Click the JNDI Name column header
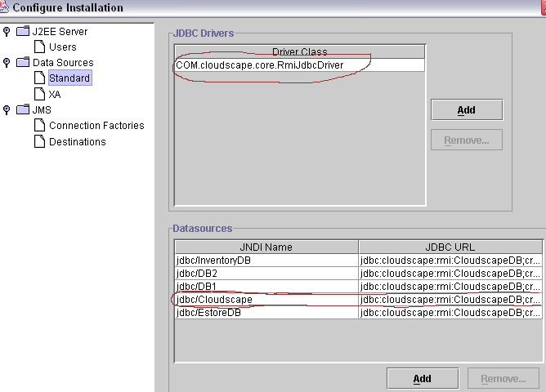This screenshot has width=546, height=392. pyautogui.click(x=266, y=247)
